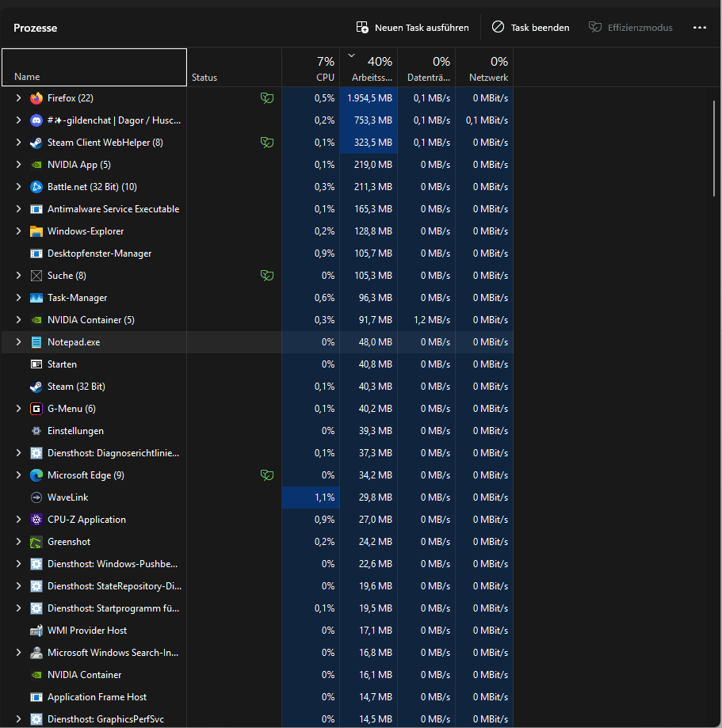Click the Discord gildenchat process icon
Image resolution: width=722 pixels, height=728 pixels.
36,120
